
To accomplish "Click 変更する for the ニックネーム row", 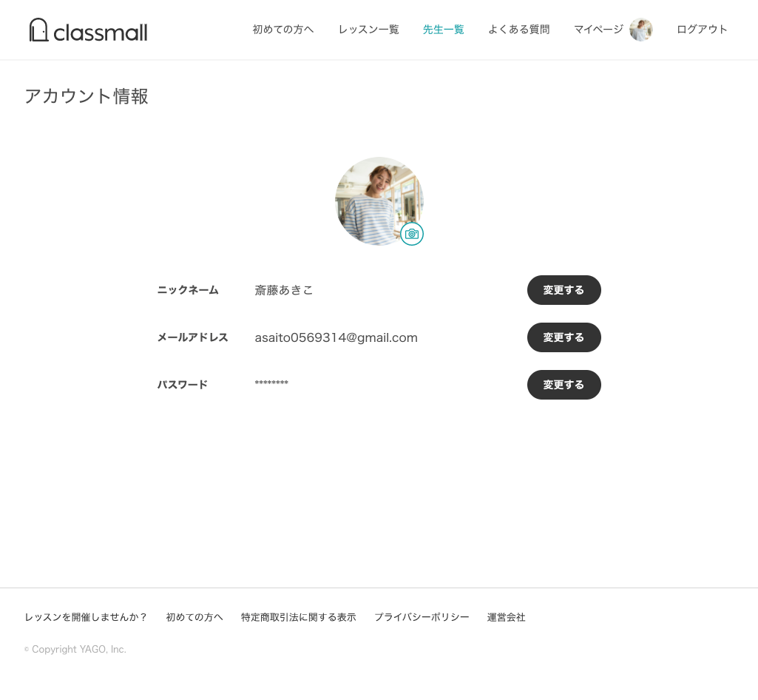I will click(564, 290).
